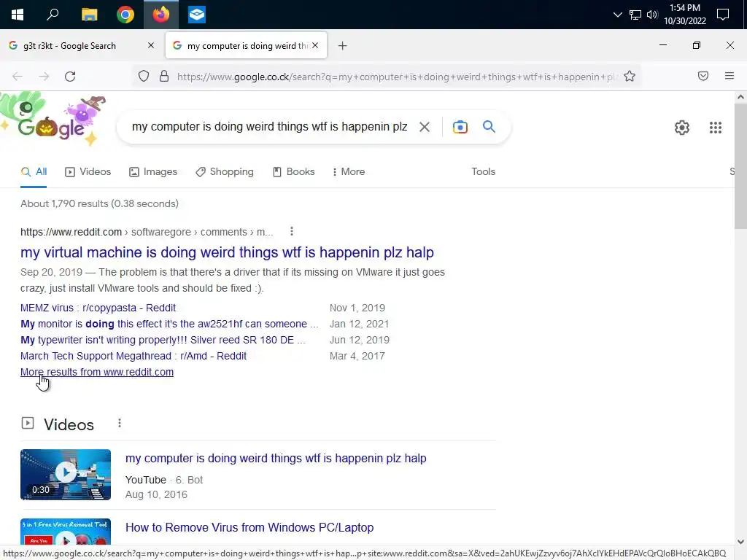The image size is (747, 560).
Task: Click the 'About 1,790 results' text
Action: (x=99, y=204)
